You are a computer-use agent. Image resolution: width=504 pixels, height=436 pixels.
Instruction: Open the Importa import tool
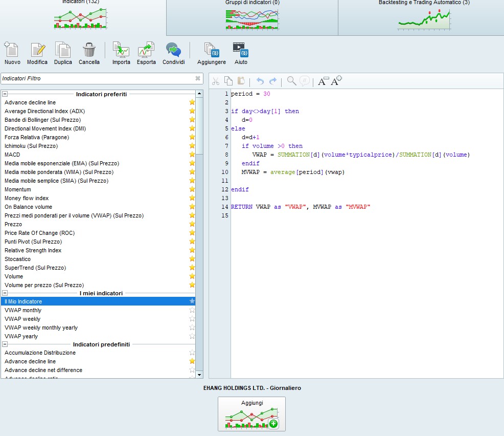121,50
